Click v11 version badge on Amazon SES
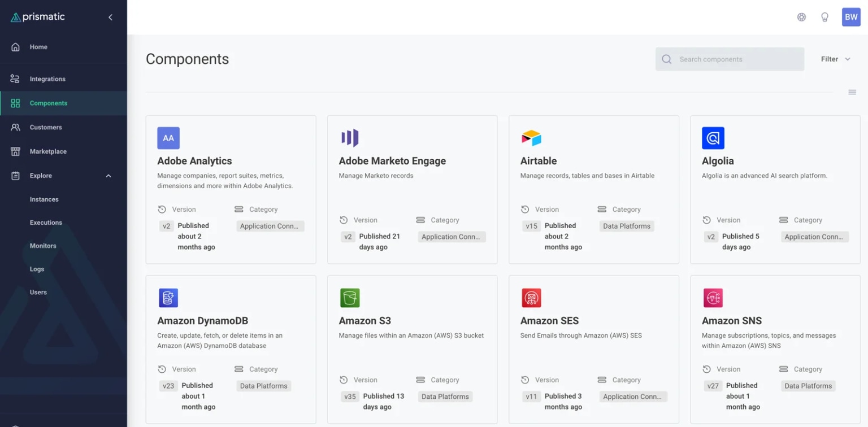Image resolution: width=868 pixels, height=427 pixels. pos(531,396)
